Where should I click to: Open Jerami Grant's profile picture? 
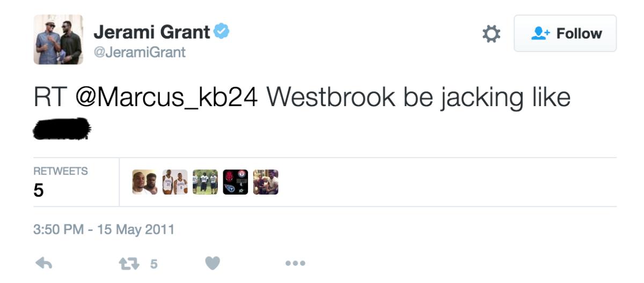click(x=58, y=40)
